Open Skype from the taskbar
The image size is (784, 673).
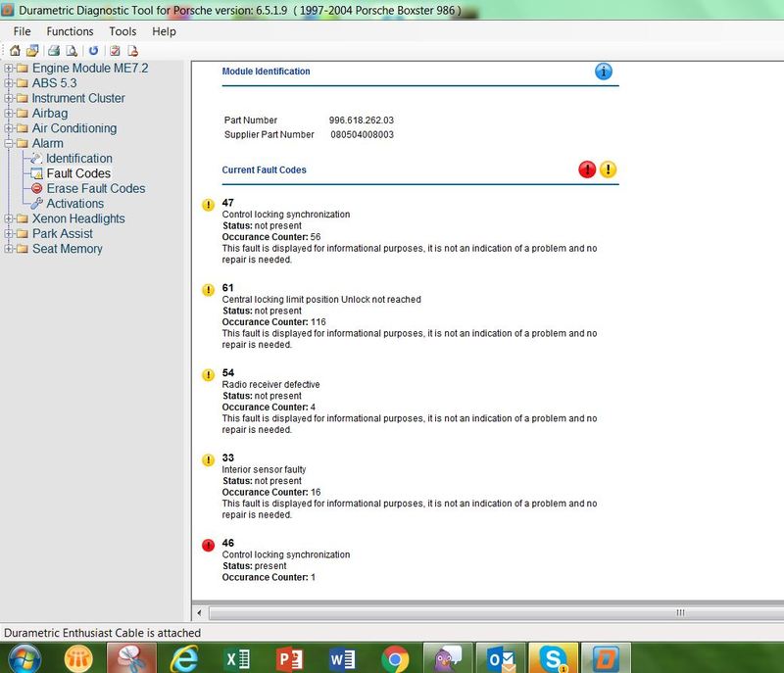click(554, 658)
